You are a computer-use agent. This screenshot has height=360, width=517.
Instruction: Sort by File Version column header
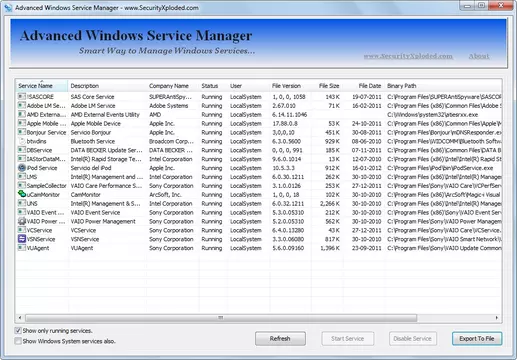[290, 86]
